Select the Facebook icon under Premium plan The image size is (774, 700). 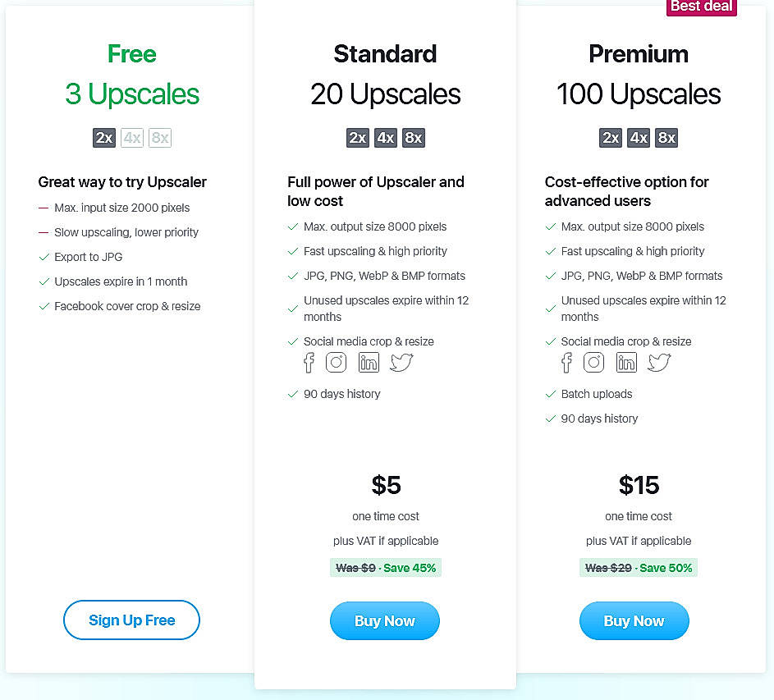tap(566, 362)
